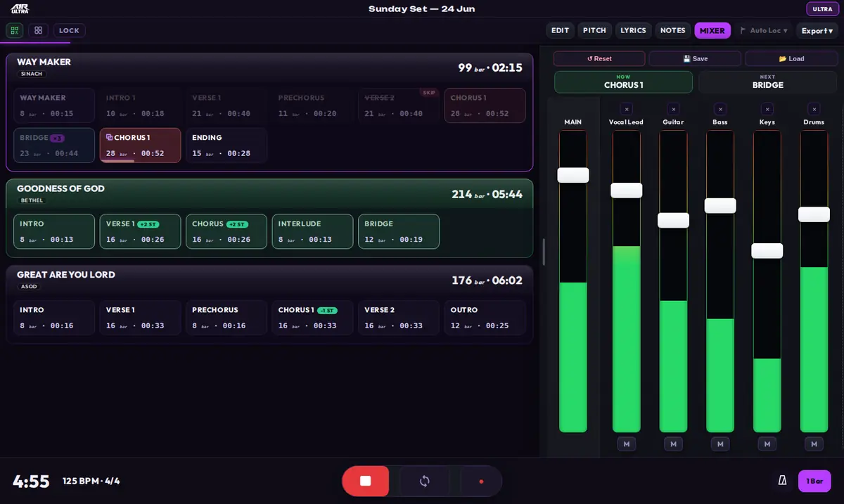Screen dimensions: 844x504
Task: Open the EDIT tab
Action: pos(560,30)
